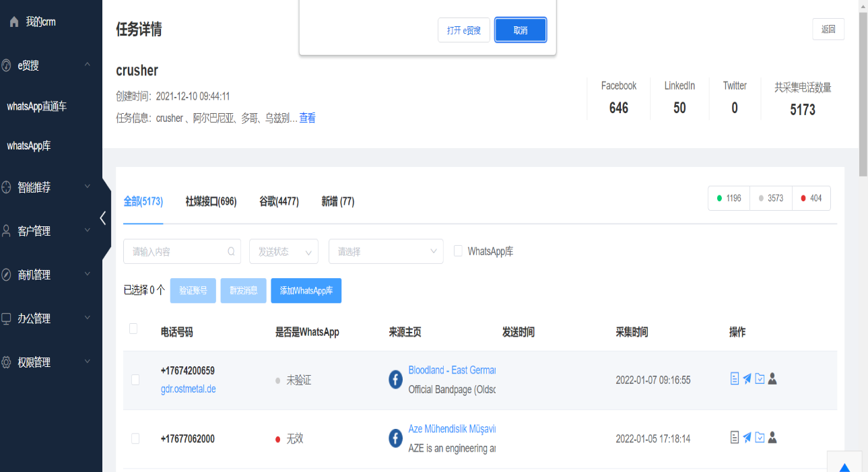Send message via paper plane for +17674200659
The height and width of the screenshot is (472, 868).
[x=747, y=379]
